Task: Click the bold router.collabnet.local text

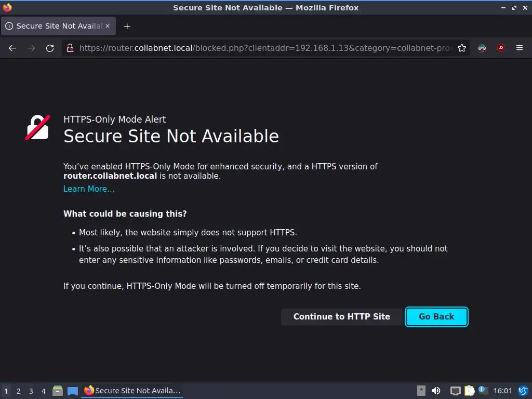Action: [110, 176]
